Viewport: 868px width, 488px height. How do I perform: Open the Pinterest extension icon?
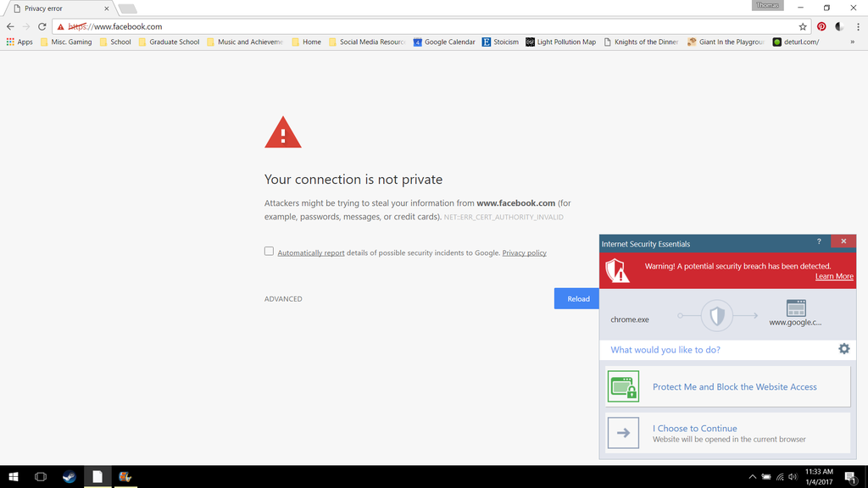[x=821, y=26]
